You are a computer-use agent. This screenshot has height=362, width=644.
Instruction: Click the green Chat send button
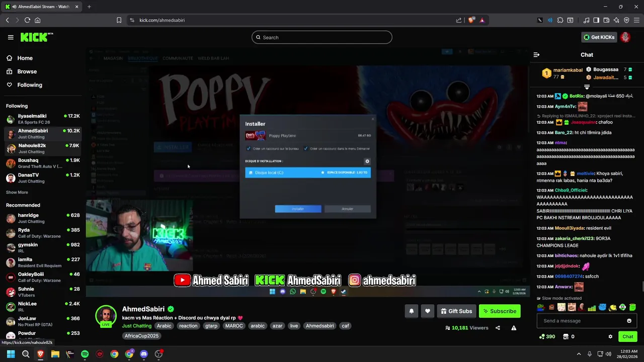pos(628,337)
